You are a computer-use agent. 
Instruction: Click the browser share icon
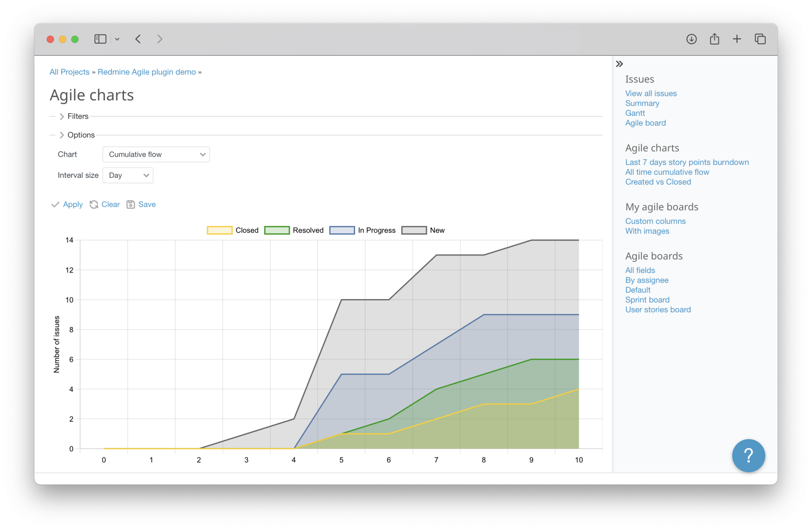(x=714, y=39)
